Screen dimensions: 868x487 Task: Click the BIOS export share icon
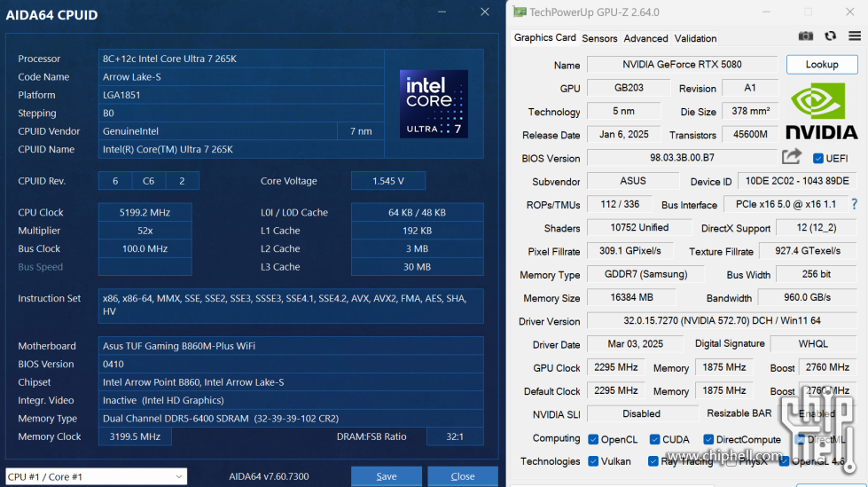coord(792,157)
